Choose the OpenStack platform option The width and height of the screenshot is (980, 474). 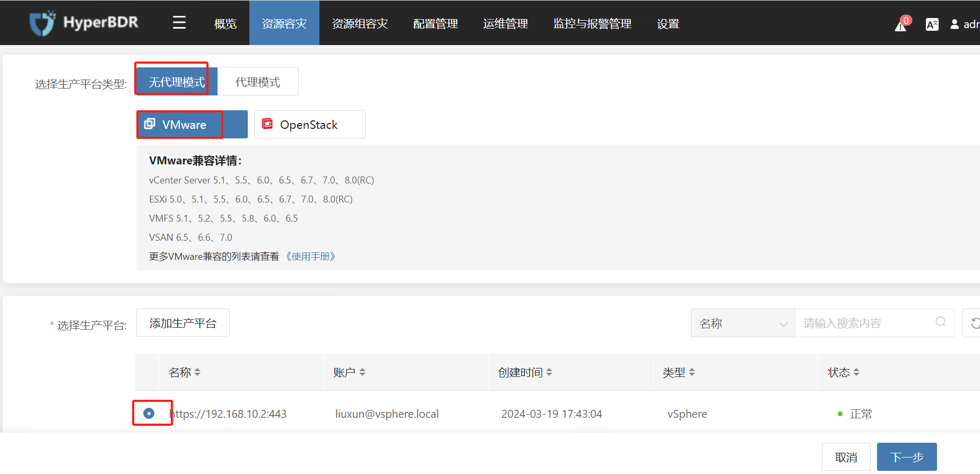click(310, 125)
